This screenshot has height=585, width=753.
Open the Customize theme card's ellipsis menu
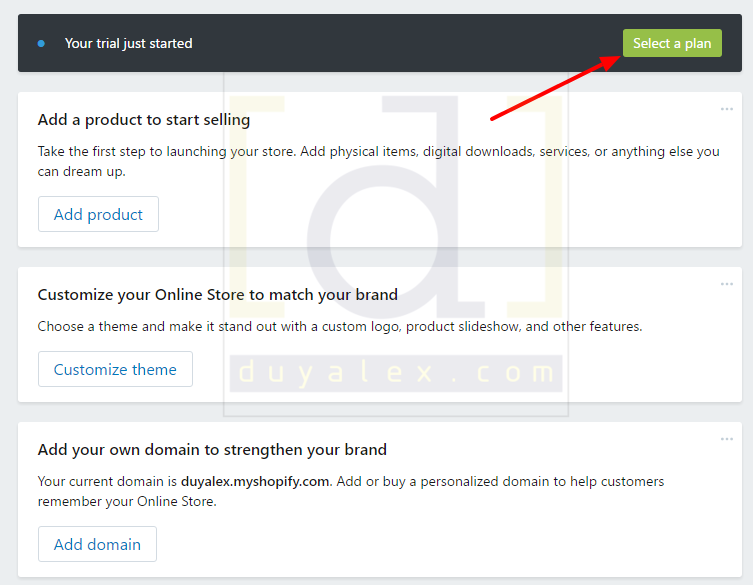(727, 284)
